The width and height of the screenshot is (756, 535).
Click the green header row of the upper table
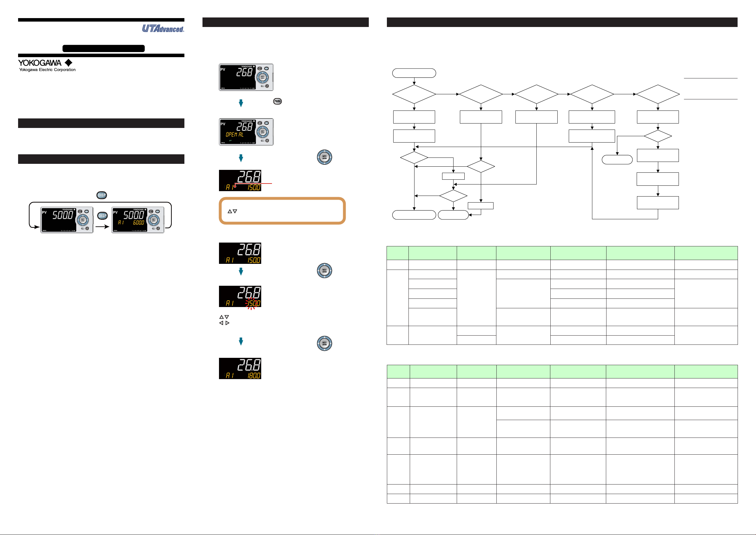coord(562,253)
